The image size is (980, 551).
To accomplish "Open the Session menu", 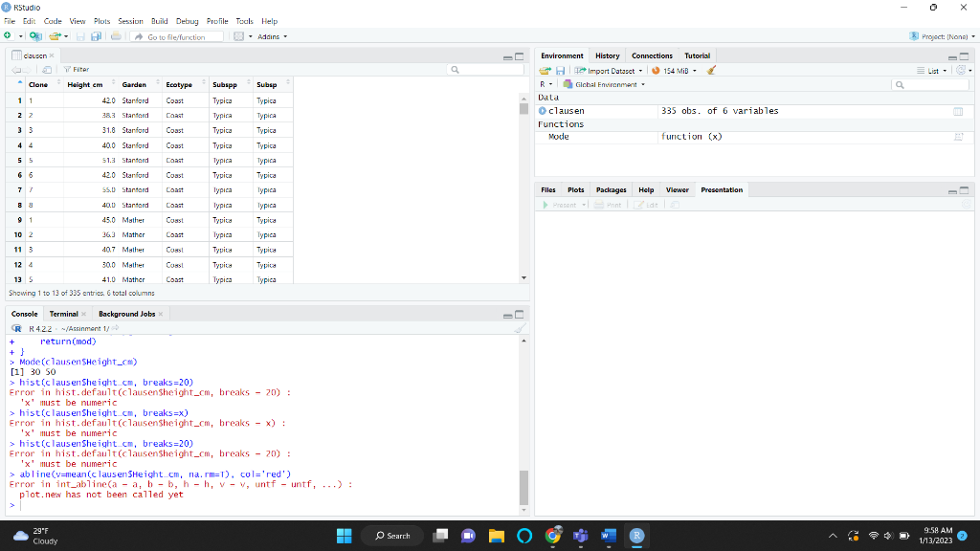I will [130, 21].
